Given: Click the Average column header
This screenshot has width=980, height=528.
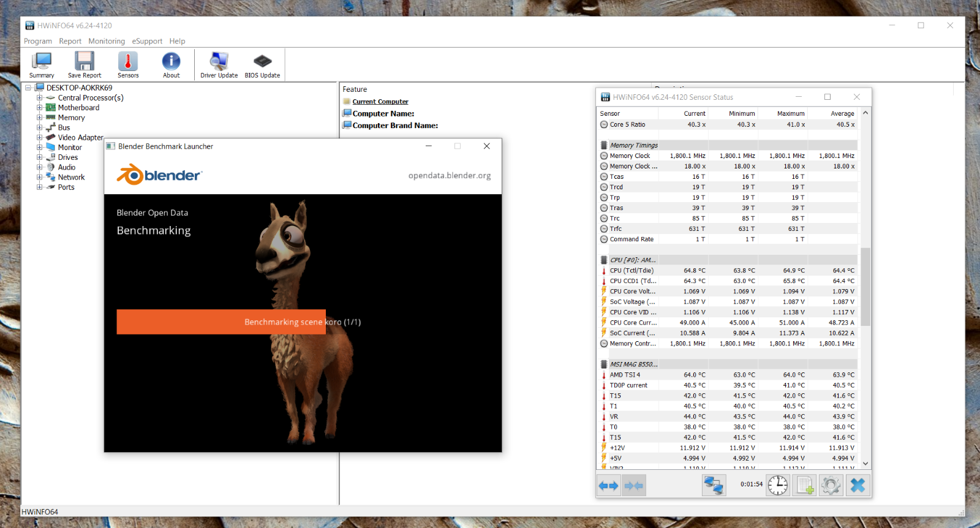Looking at the screenshot, I should 832,113.
